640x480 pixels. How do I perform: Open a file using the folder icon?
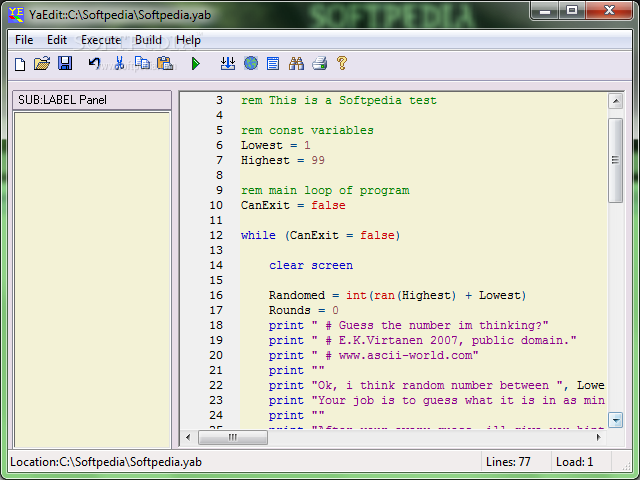(x=42, y=64)
